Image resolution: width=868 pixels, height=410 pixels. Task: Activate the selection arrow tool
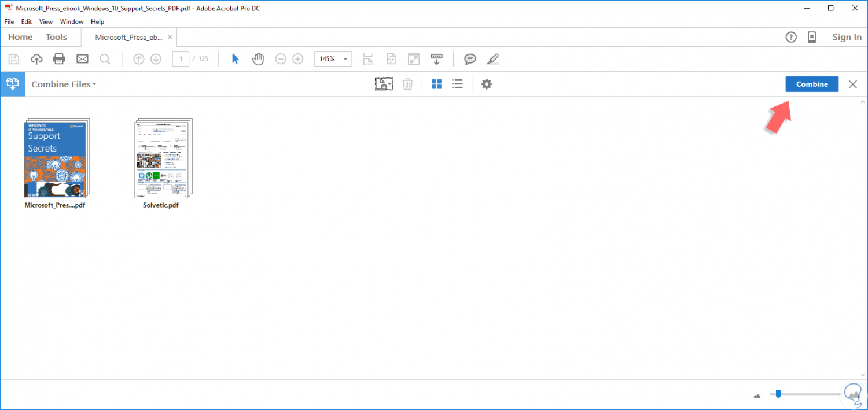(236, 59)
